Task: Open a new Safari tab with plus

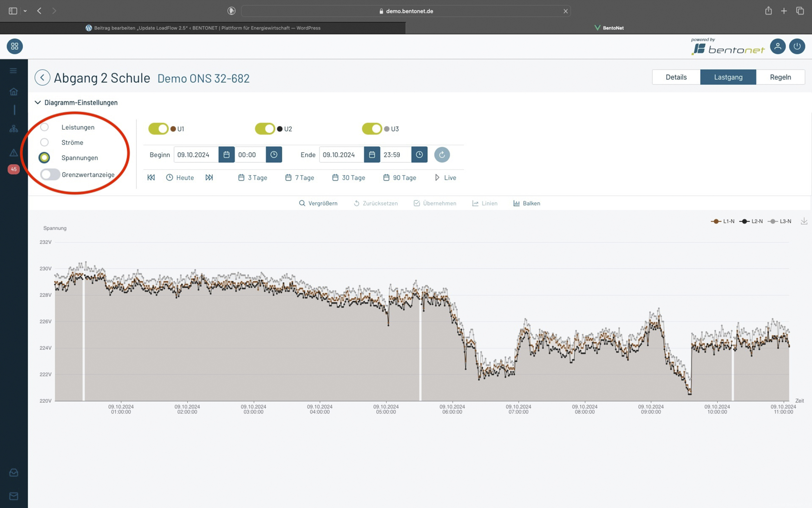Action: tap(784, 11)
